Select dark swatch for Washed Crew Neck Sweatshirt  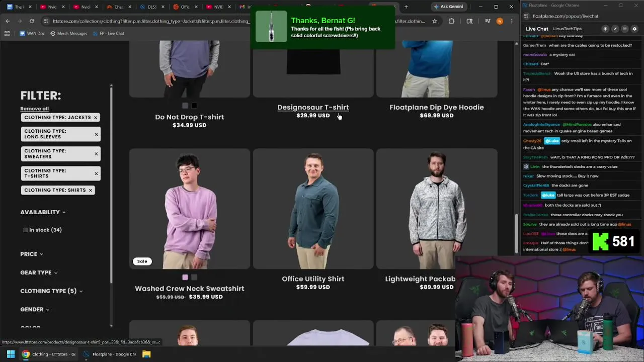pos(194,277)
